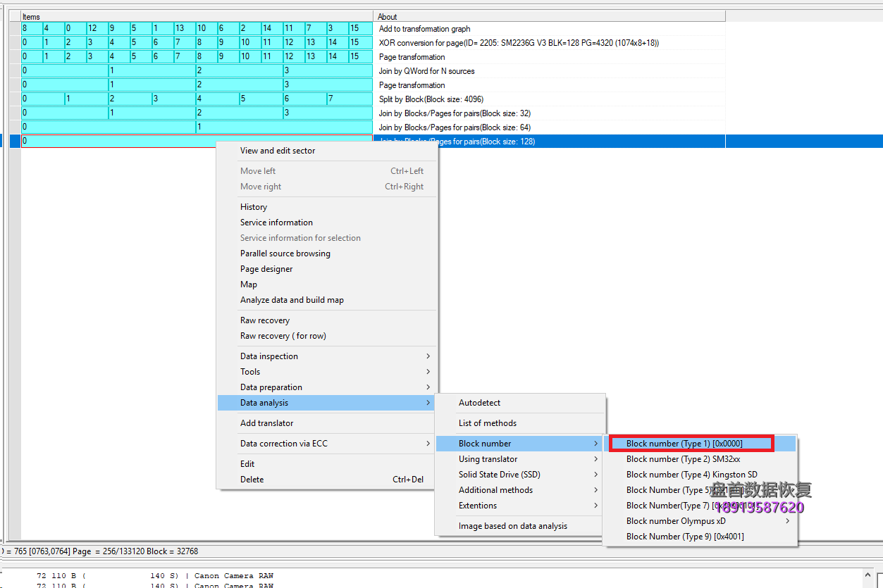Select Analyze data and build map
883x588 pixels.
326,300
